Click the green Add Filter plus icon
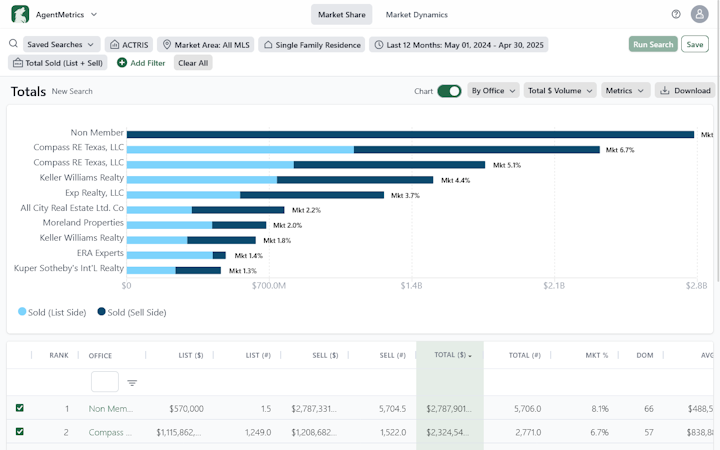The height and width of the screenshot is (450, 720). click(122, 63)
